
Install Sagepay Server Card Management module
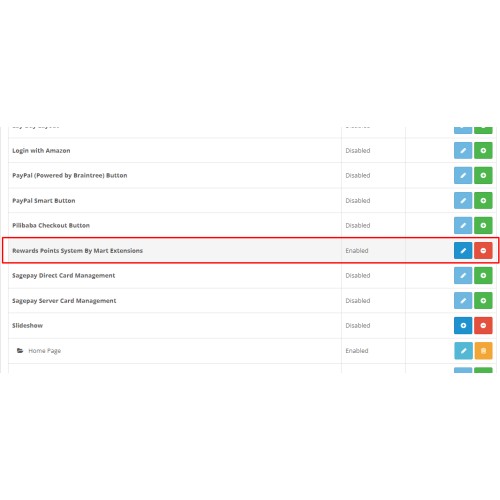(x=483, y=300)
